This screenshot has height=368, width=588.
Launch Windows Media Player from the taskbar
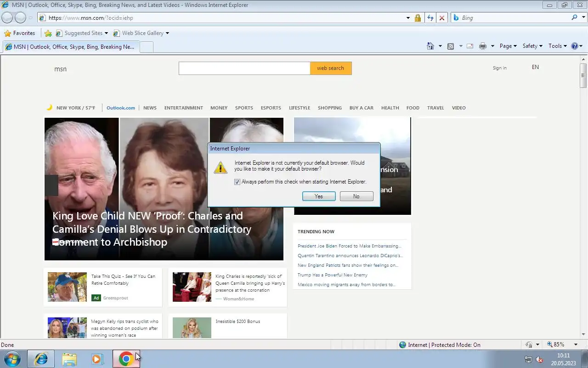97,359
